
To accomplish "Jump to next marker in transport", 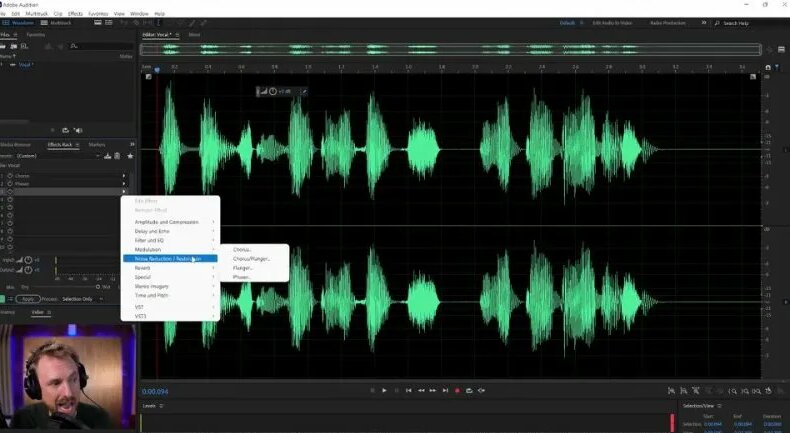I will pyautogui.click(x=445, y=390).
